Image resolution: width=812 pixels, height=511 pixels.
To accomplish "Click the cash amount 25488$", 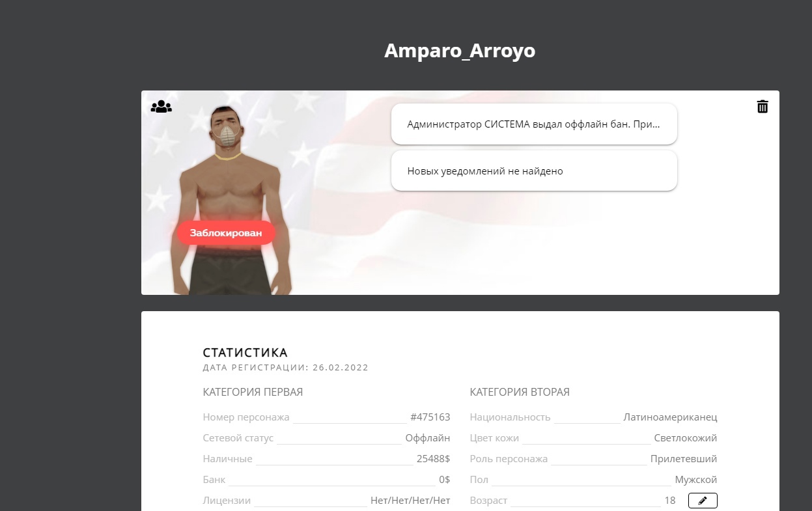I will (434, 459).
